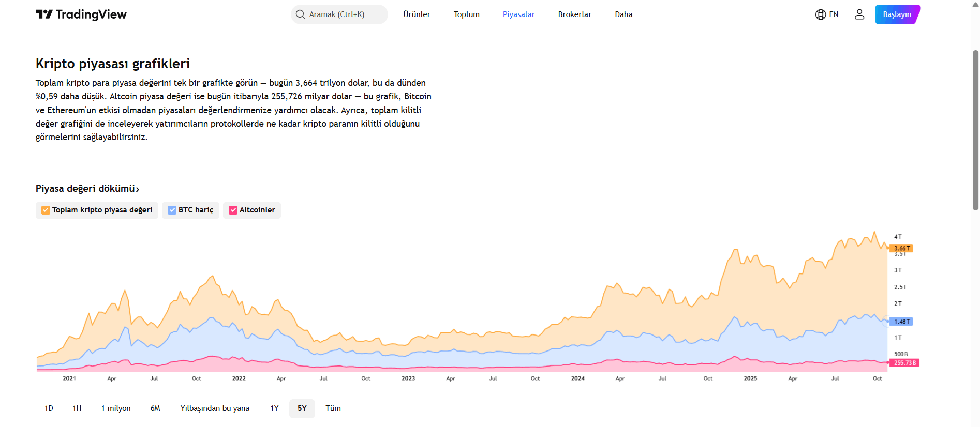Viewport: 980px width, 427px height.
Task: Click into the Aramak search field
Action: [344, 14]
